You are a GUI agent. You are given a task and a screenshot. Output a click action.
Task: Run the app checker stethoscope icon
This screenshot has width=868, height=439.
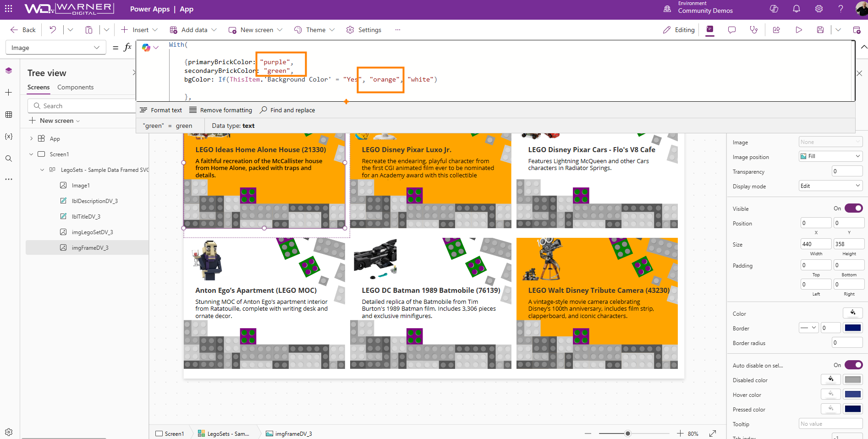[x=754, y=30]
